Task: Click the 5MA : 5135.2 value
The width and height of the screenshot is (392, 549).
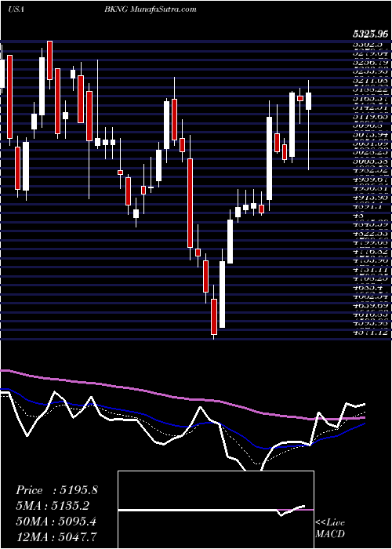Action: (x=52, y=506)
